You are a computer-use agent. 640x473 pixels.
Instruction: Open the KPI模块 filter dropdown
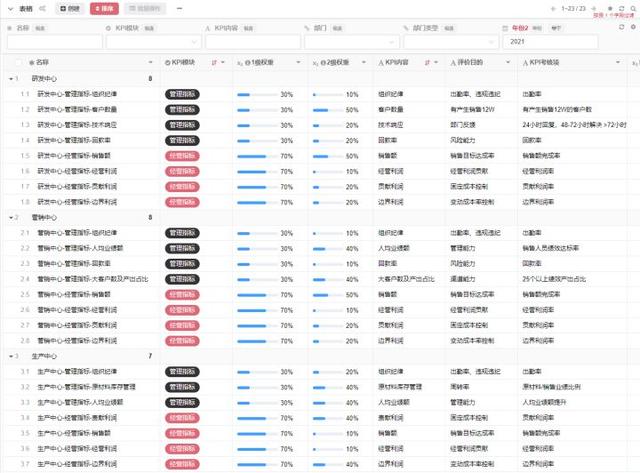[154, 42]
